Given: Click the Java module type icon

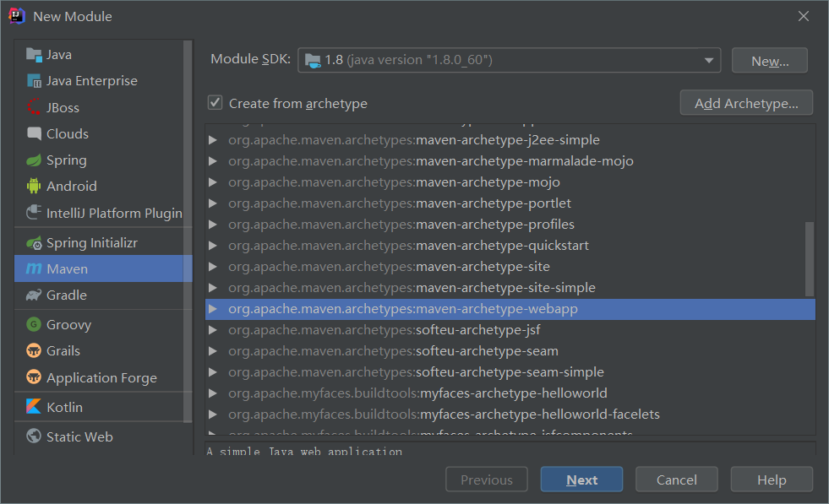Looking at the screenshot, I should (34, 54).
